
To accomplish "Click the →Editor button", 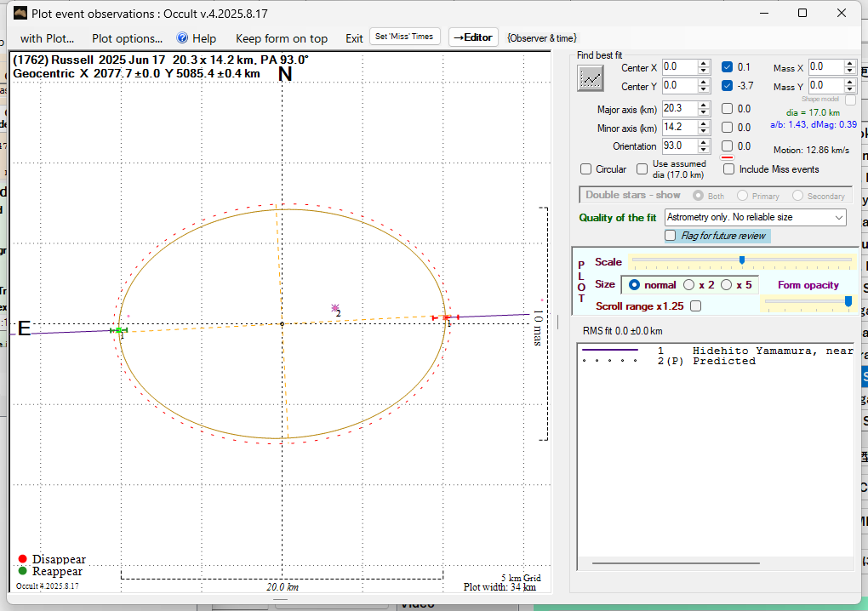I will [x=472, y=37].
